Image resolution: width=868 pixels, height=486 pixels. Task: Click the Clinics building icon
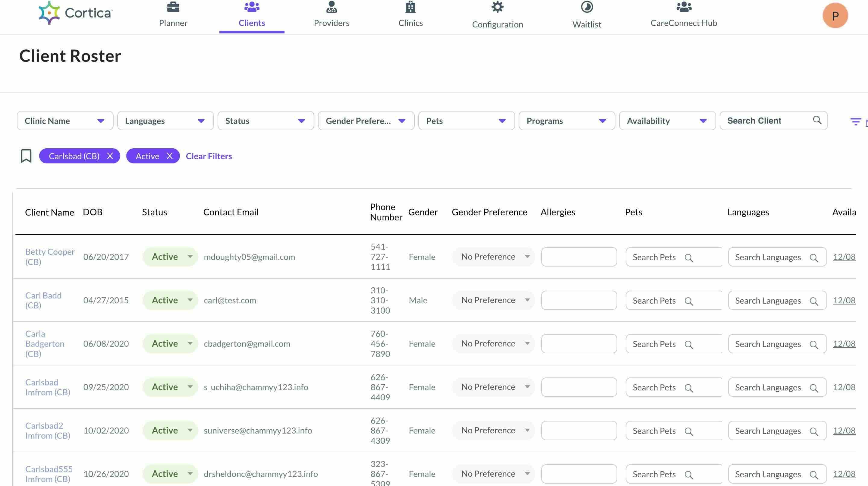click(x=410, y=7)
